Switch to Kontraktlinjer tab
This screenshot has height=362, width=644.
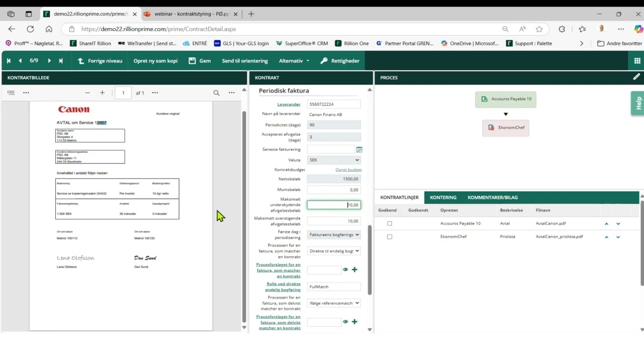coord(399,198)
